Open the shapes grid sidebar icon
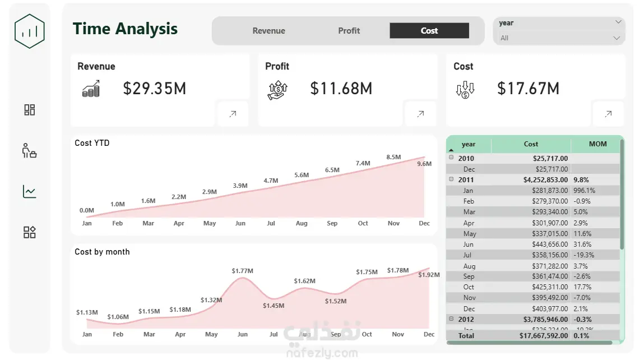This screenshot has height=360, width=644. coord(30,232)
